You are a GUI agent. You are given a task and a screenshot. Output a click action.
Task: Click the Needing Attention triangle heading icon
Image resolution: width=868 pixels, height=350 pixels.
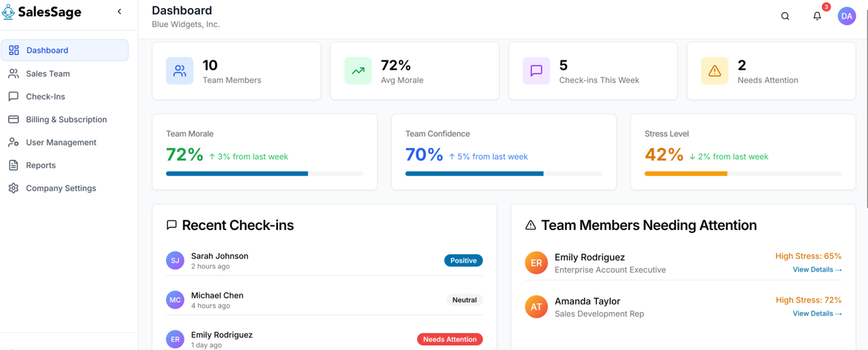[x=531, y=225]
